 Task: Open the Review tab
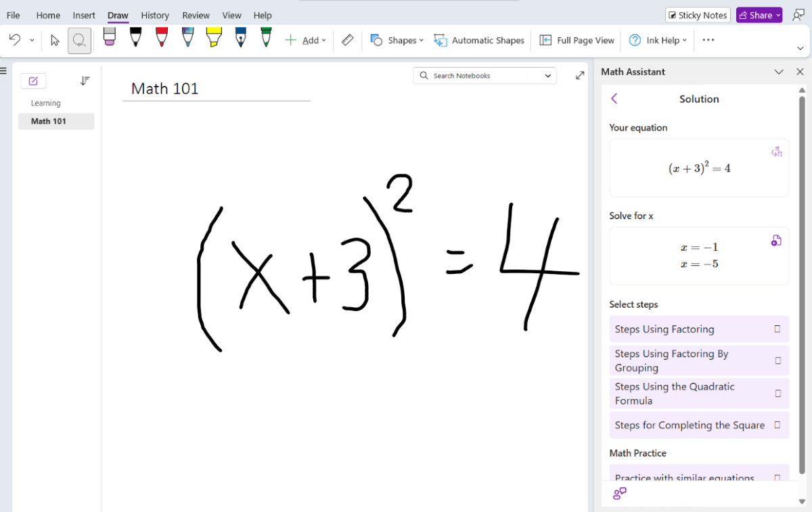click(196, 15)
